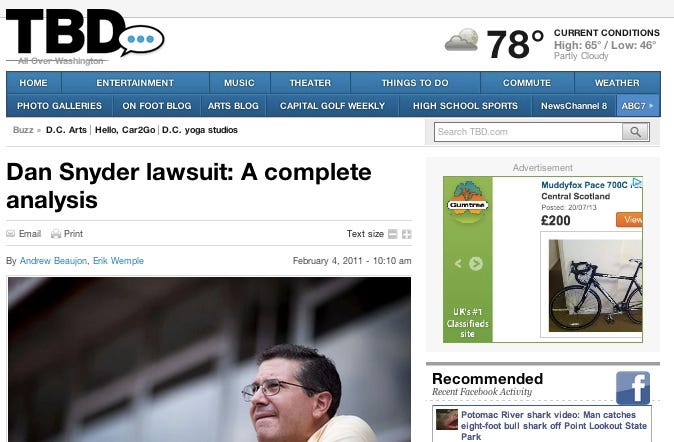
Task: Open Capital Golf Weekly tab
Action: (x=332, y=106)
